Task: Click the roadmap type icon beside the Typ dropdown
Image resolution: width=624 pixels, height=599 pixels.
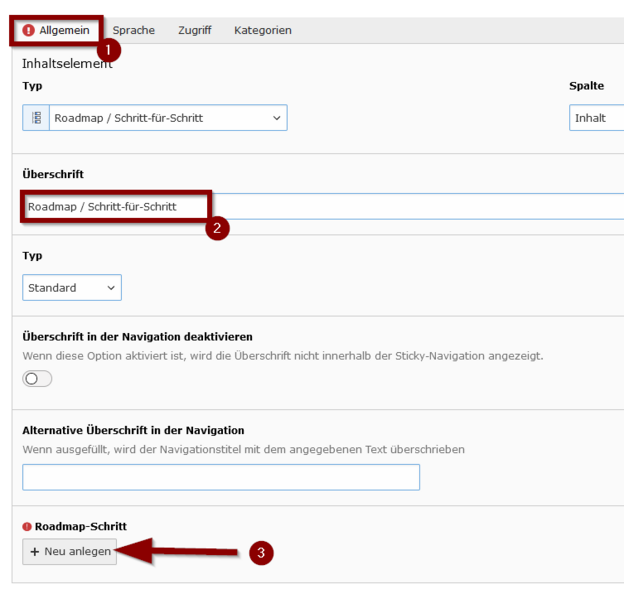Action: [36, 118]
